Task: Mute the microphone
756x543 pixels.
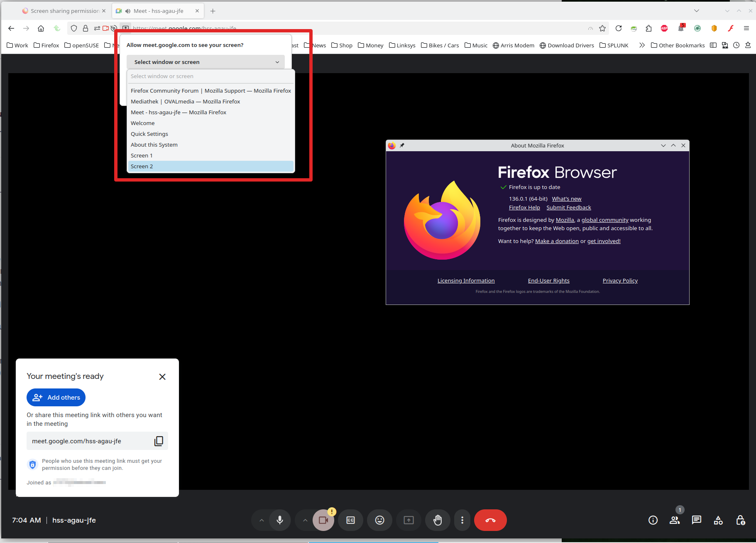Action: coord(280,520)
